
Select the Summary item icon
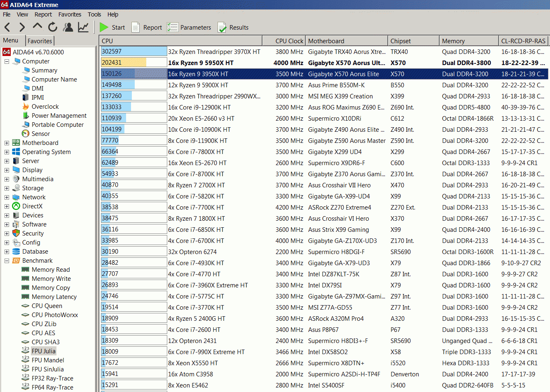(x=26, y=70)
